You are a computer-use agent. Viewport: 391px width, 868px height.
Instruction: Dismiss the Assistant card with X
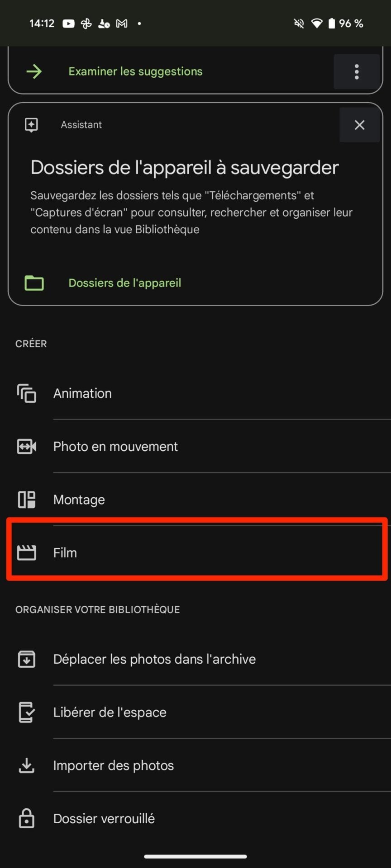pos(359,125)
